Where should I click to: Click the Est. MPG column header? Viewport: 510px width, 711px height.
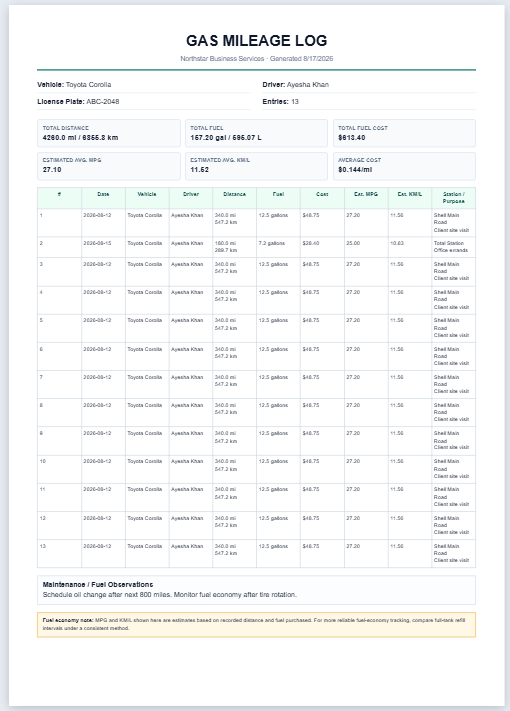pos(366,194)
